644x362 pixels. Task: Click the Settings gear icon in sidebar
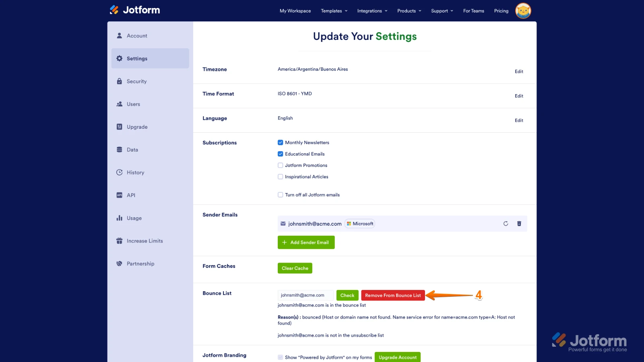point(119,58)
